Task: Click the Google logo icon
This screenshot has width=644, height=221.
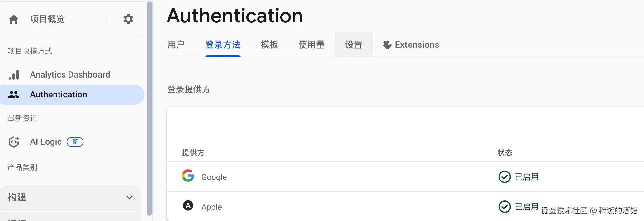Action: 188,176
